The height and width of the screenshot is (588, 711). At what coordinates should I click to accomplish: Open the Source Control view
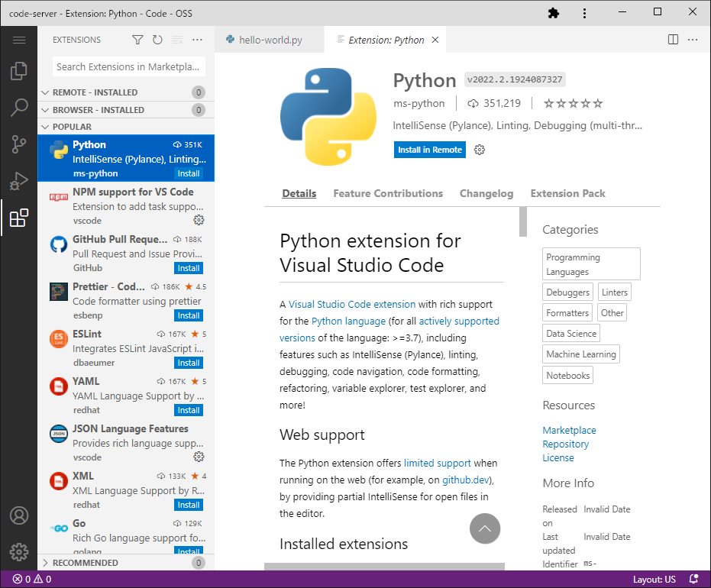19,144
